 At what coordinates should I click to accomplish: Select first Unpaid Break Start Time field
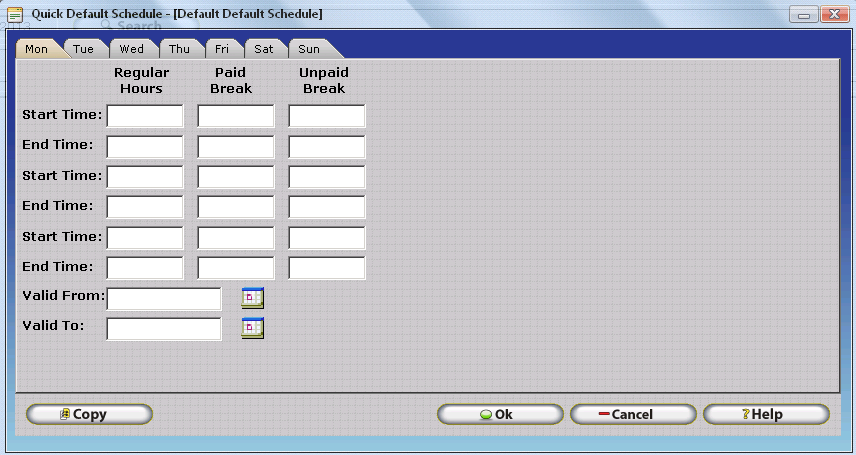(327, 116)
